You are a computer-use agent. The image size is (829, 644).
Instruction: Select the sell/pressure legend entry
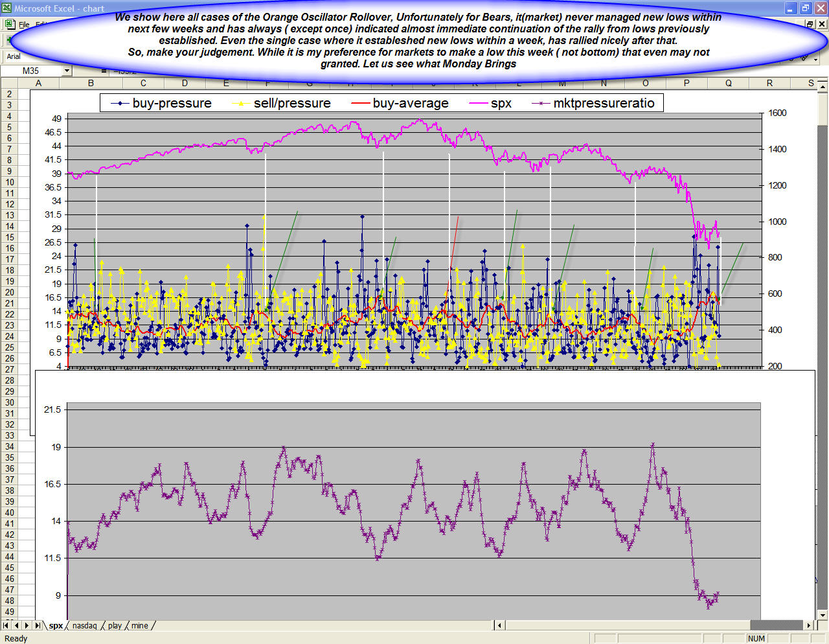[281, 103]
